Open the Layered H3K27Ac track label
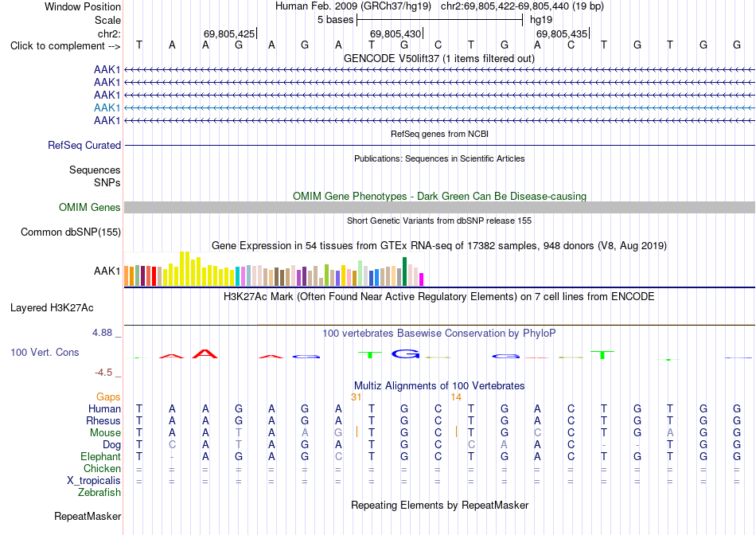Viewport: 756px width, 535px height. 52,308
